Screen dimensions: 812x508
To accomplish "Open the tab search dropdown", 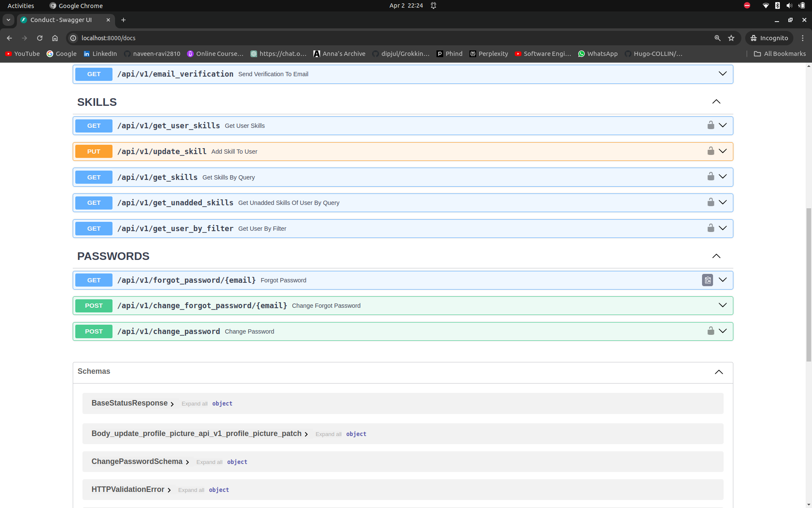I will click(8, 20).
